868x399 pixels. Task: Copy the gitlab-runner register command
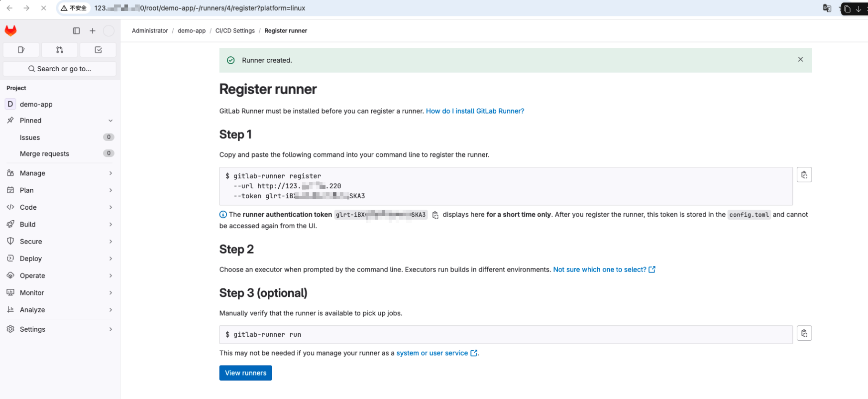(804, 175)
